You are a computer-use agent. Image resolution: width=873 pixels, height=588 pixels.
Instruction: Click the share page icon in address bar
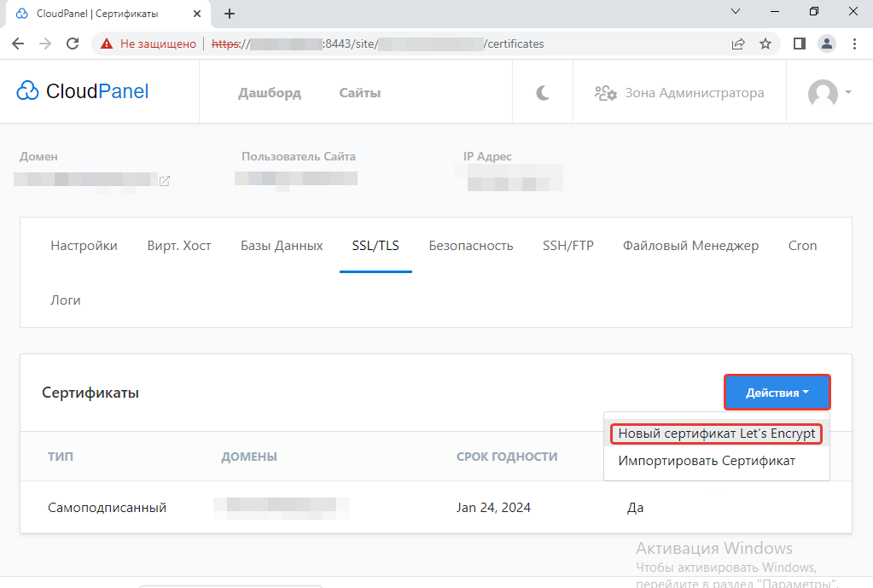[738, 44]
